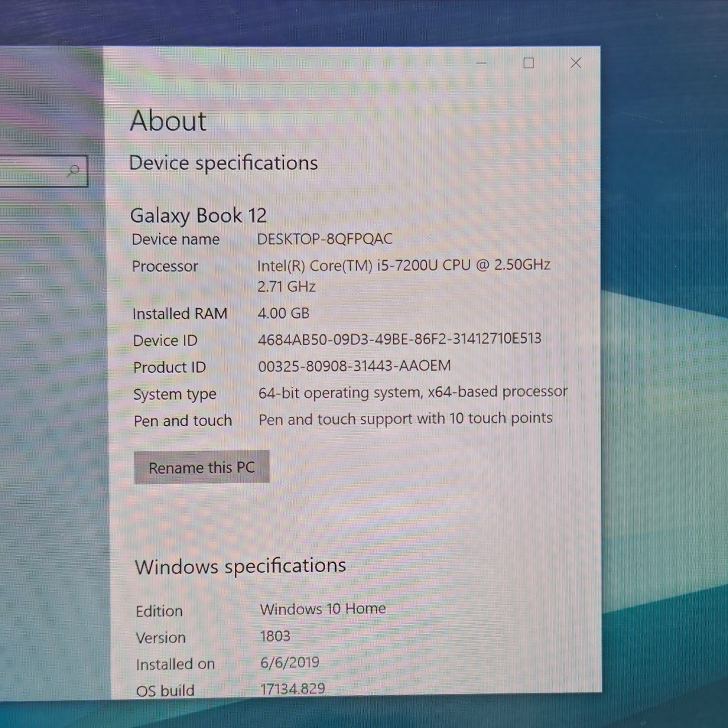Close the Settings About window
The height and width of the screenshot is (728, 728).
[x=576, y=62]
